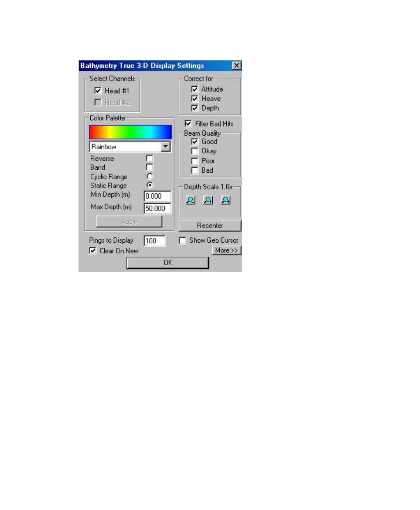Check the Poor beam quality box
The image size is (420, 510).
coord(195,161)
